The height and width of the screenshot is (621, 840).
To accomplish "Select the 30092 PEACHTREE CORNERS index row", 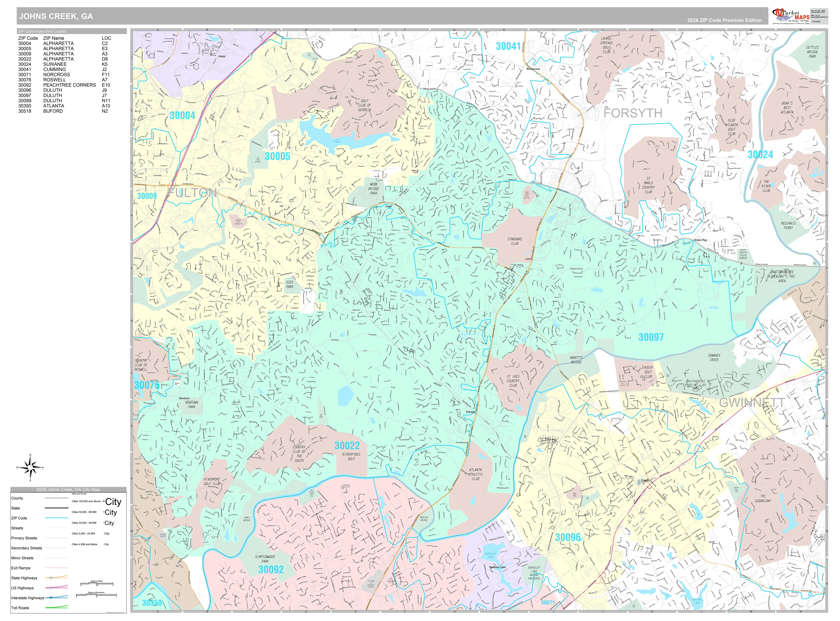I will coord(65,85).
